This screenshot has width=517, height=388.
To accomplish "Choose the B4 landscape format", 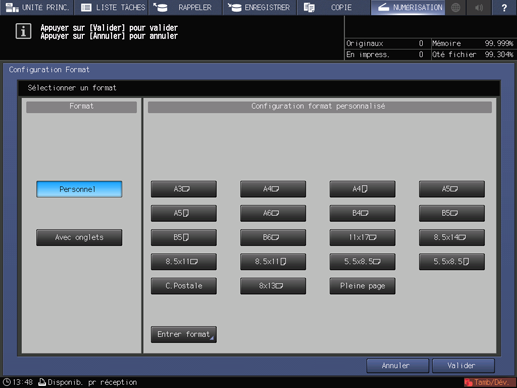I will (x=362, y=213).
